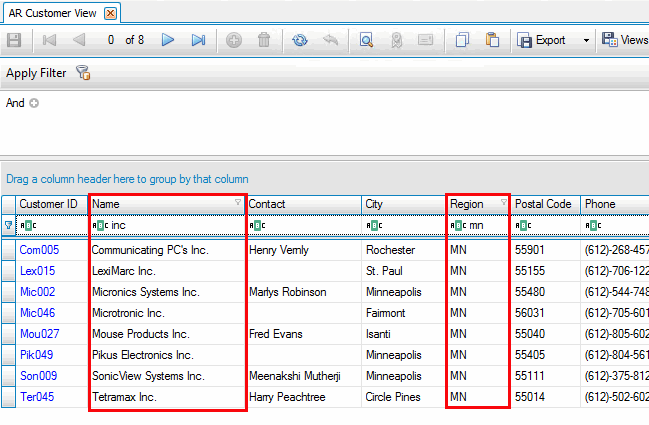The height and width of the screenshot is (425, 649).
Task: Open the Views button
Action: (x=625, y=41)
